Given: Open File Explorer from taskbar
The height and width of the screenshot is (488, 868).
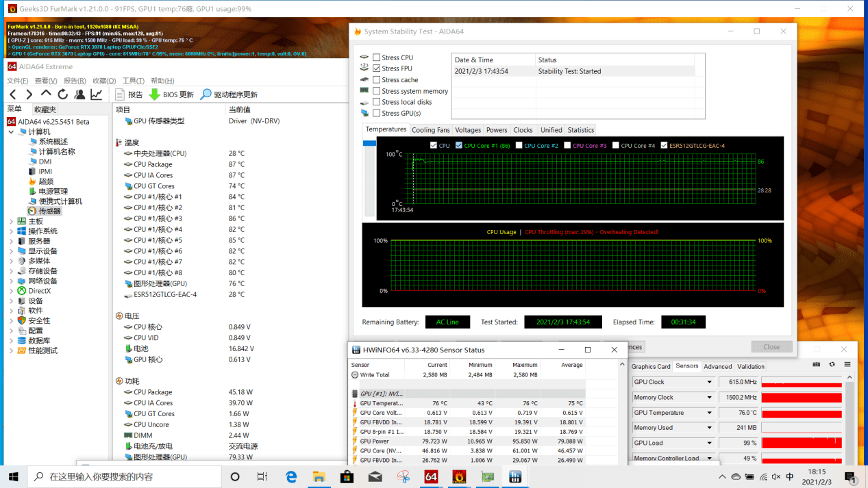Looking at the screenshot, I should 319,476.
